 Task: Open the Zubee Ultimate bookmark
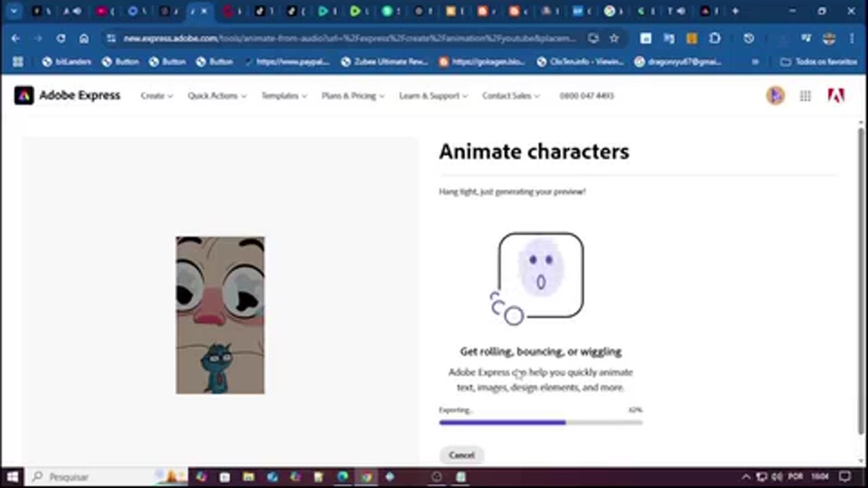(384, 62)
